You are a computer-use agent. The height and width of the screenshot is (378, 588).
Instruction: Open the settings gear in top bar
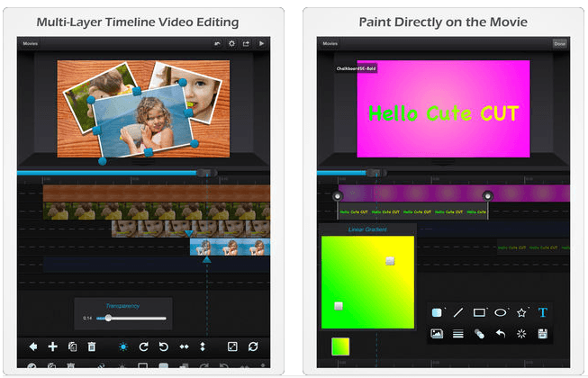tap(231, 43)
